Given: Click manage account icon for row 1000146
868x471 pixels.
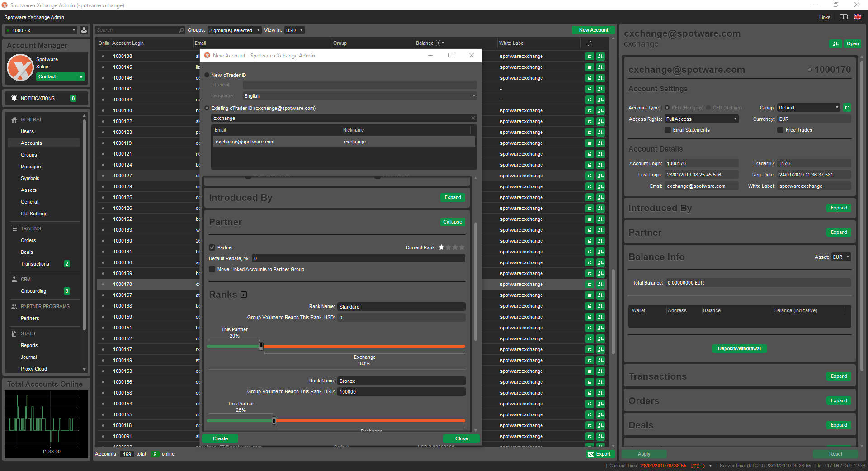Looking at the screenshot, I should point(600,78).
